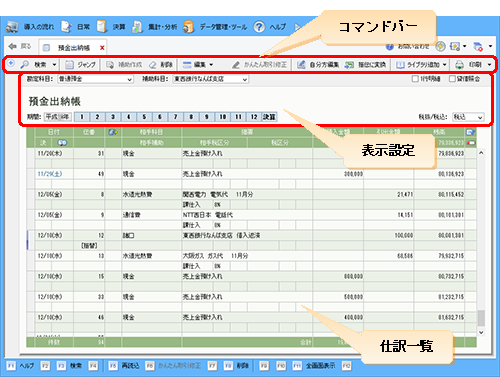
Task: Close the 預金出納帳 tab
Action: pos(102,48)
